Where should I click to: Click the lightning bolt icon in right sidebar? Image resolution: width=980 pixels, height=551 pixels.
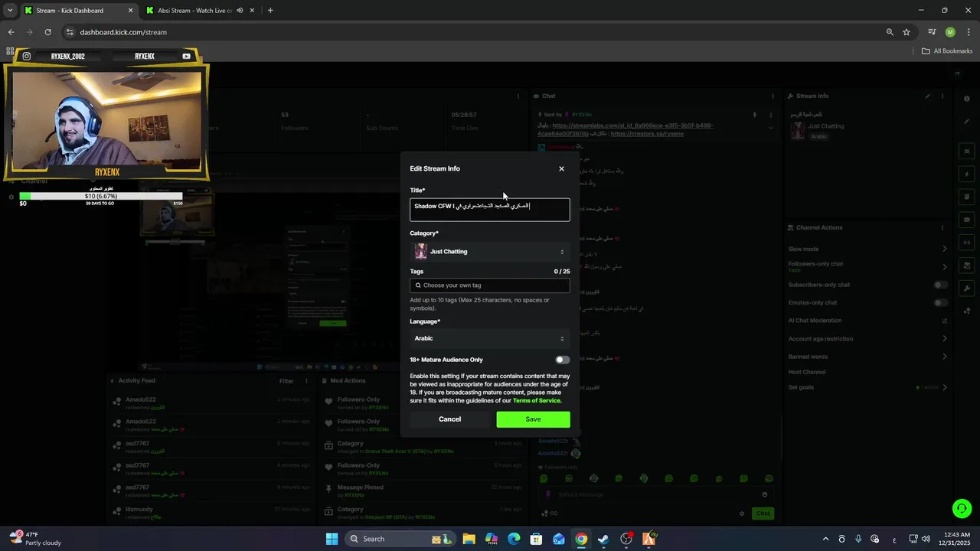click(x=968, y=174)
